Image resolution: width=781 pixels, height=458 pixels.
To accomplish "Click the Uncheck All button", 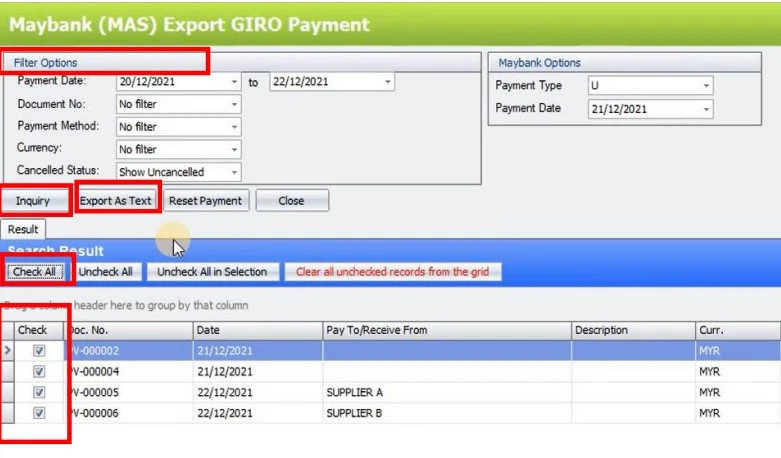I will 106,272.
